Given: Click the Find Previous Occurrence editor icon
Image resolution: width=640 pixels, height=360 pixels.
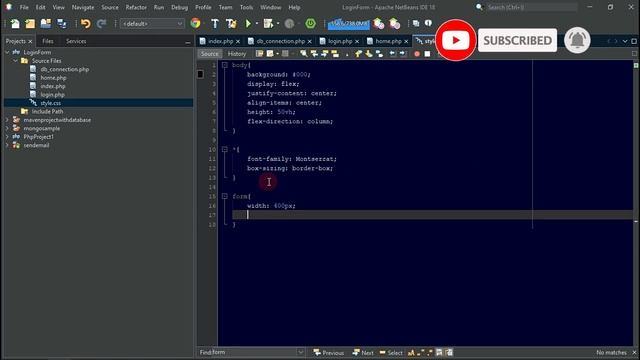Looking at the screenshot, I should tap(314, 54).
